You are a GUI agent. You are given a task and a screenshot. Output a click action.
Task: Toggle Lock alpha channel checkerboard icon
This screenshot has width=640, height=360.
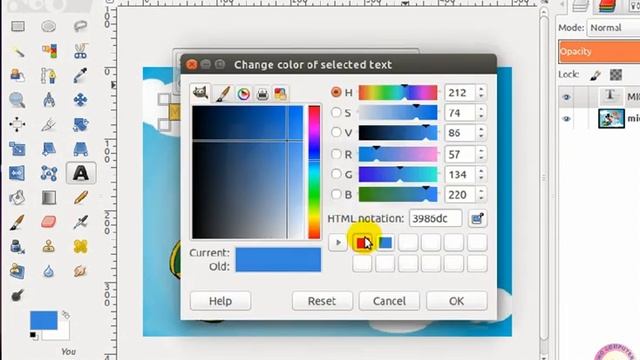(x=616, y=75)
